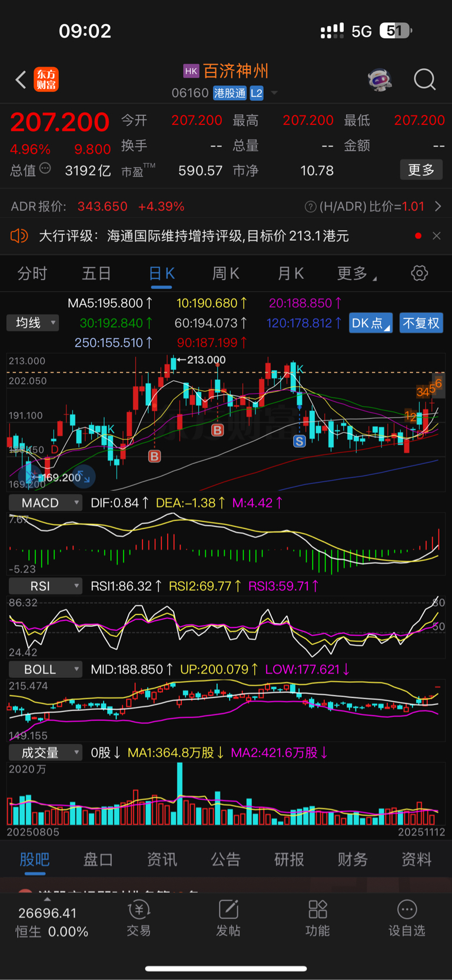Tap the search magnifier icon
Image resolution: width=452 pixels, height=980 pixels.
(x=424, y=79)
